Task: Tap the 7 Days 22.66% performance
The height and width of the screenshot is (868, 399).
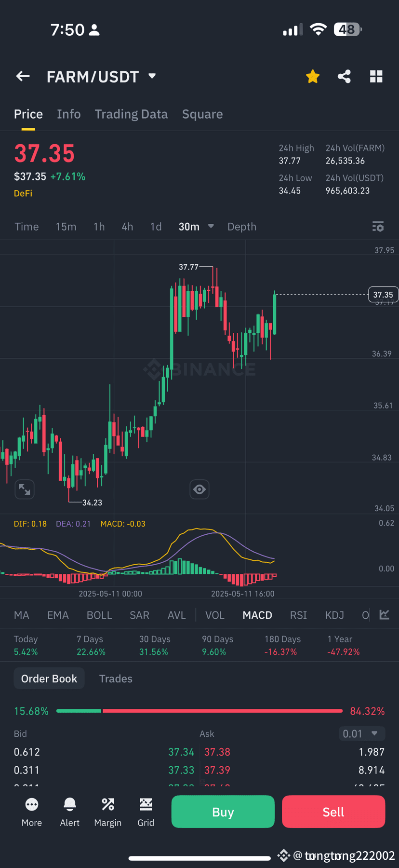Action: [91, 645]
